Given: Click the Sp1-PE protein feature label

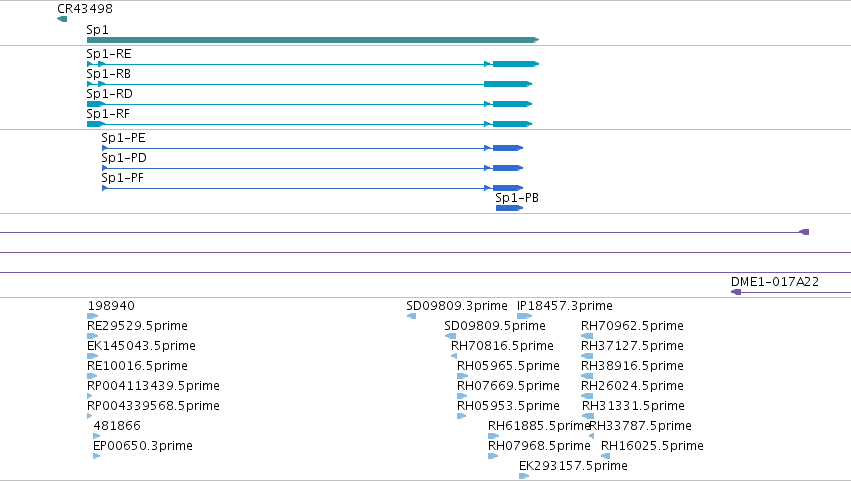Looking at the screenshot, I should [x=123, y=138].
